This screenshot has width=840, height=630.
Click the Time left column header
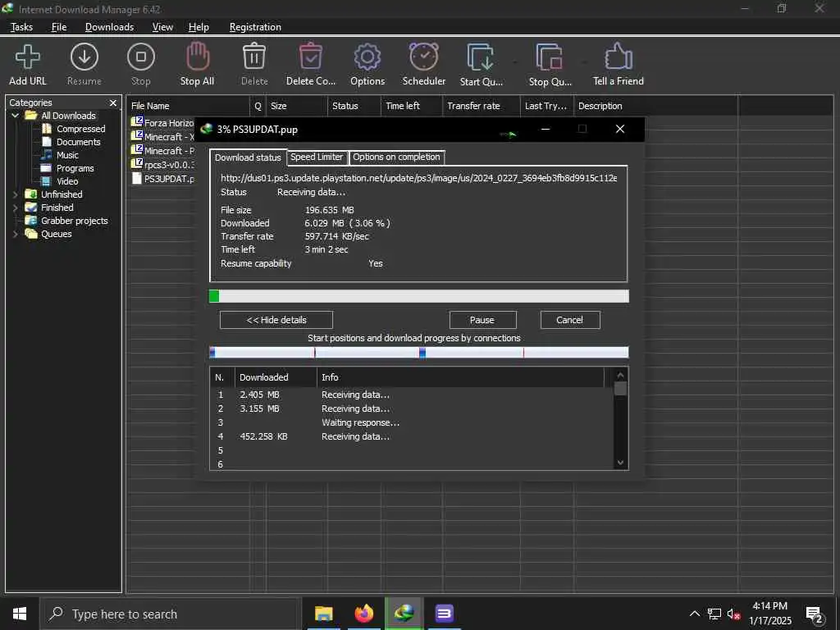tap(412, 106)
